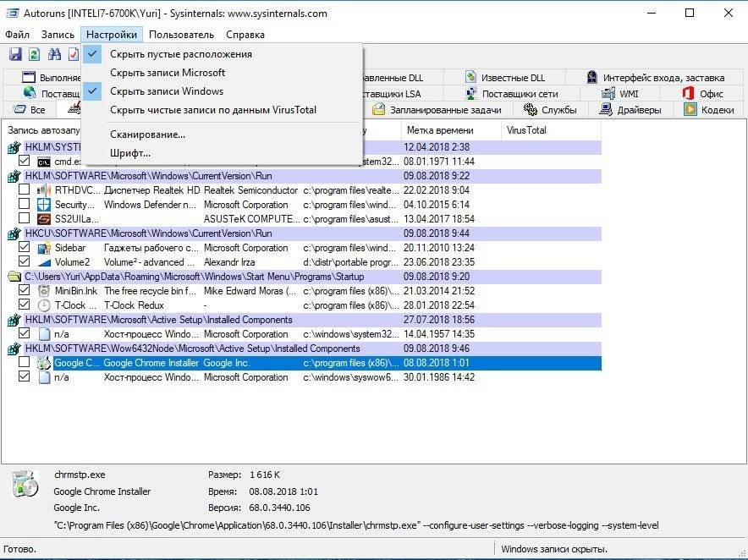Enable the SS2UILauncher entry checkbox
The height and width of the screenshot is (560, 748).
pos(24,218)
